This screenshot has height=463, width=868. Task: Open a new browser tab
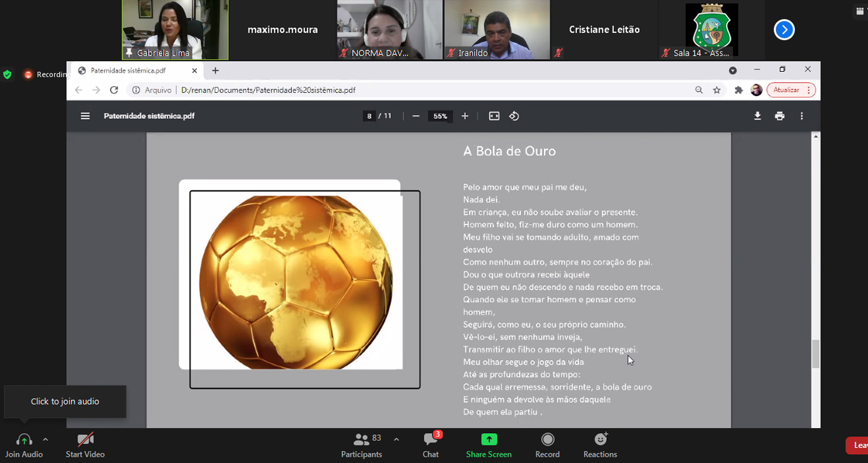[215, 71]
